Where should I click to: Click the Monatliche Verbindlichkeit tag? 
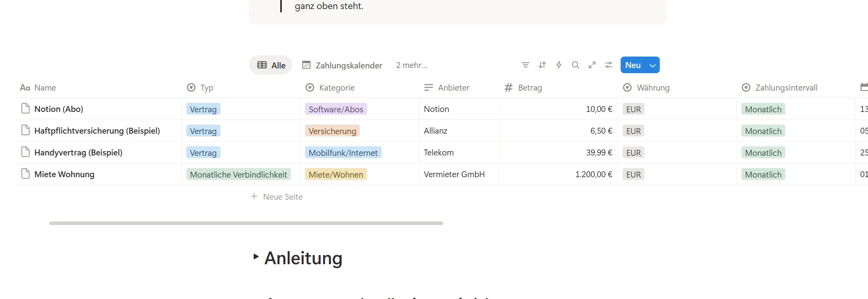coord(238,174)
